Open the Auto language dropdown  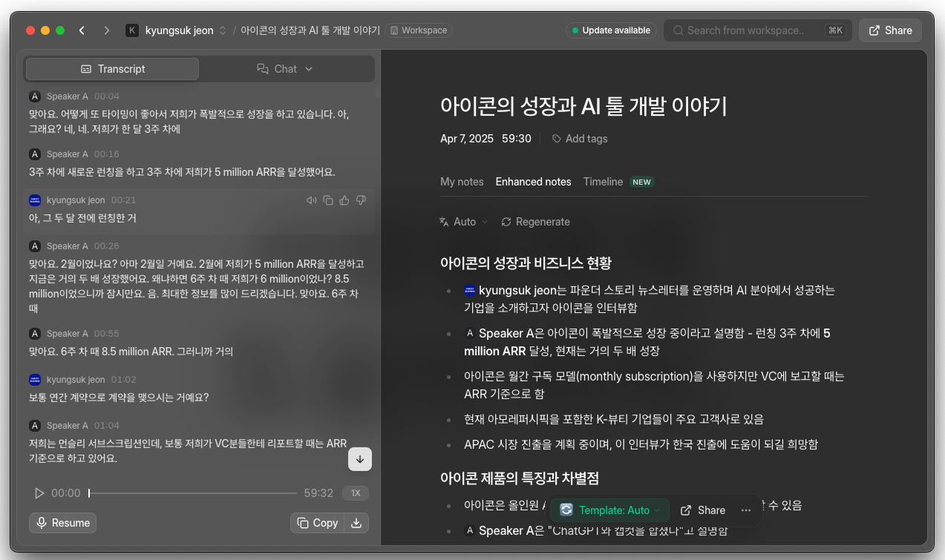[x=463, y=222]
